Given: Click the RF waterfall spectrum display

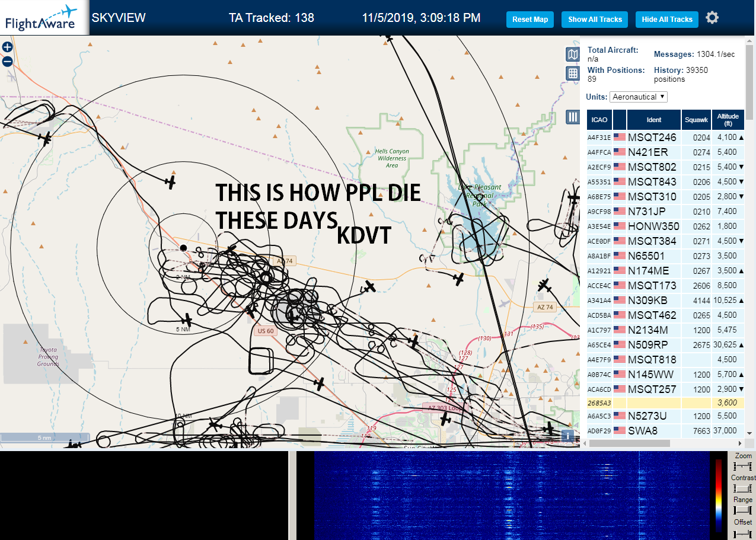Looking at the screenshot, I should tap(513, 496).
